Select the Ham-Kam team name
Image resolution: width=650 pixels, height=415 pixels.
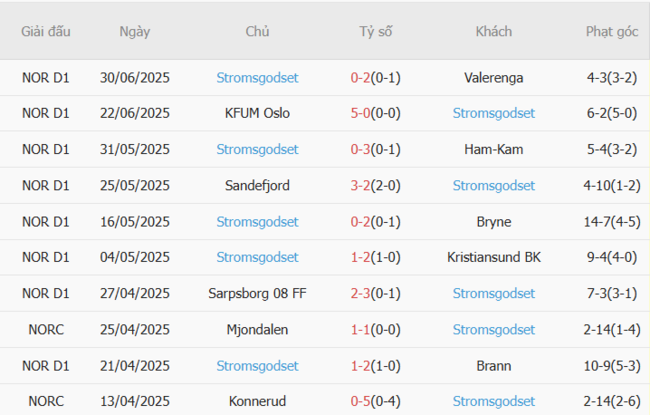coord(494,149)
